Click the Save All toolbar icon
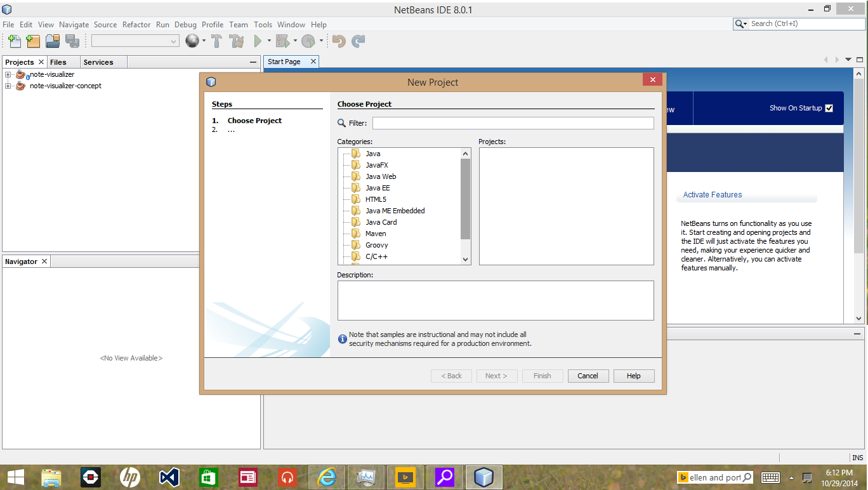The image size is (868, 490). 72,41
